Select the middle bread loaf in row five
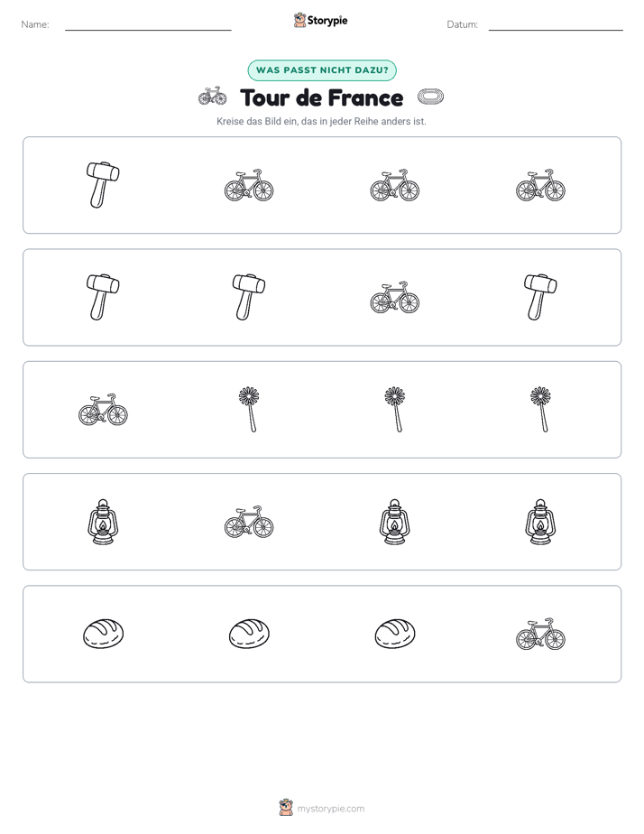Image resolution: width=644 pixels, height=834 pixels. click(x=249, y=634)
